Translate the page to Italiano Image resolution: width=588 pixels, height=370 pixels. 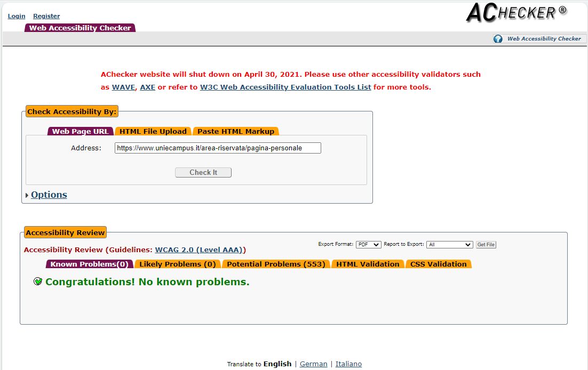[x=348, y=364]
